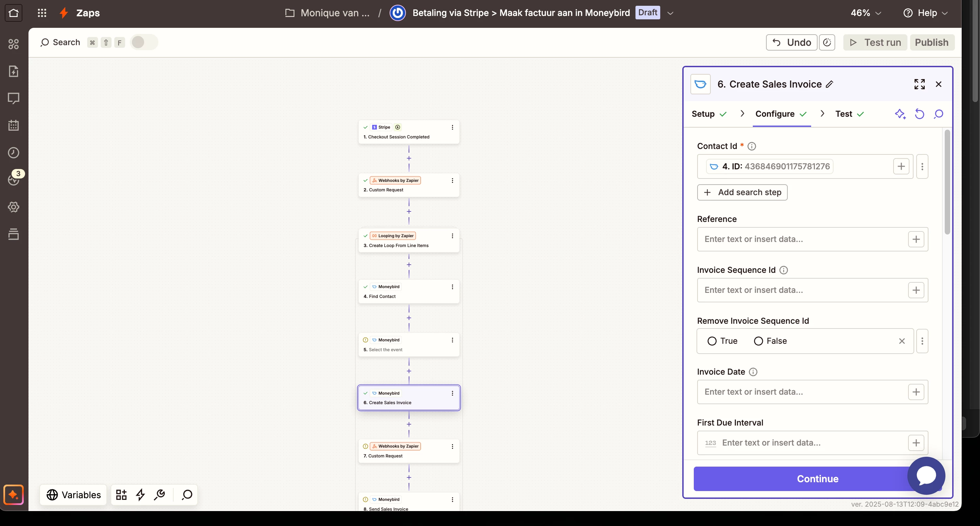Clear the Remove Invoice Sequence Id selection
The height and width of the screenshot is (526, 980).
902,341
